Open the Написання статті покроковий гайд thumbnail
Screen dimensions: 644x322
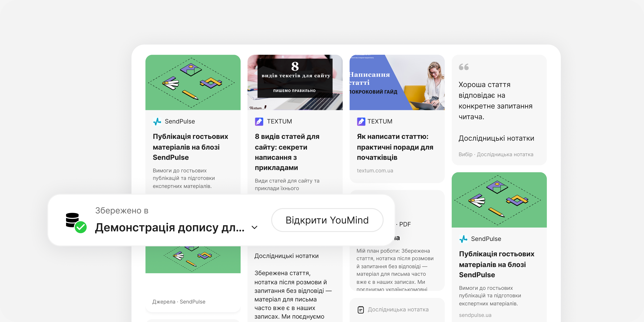[397, 82]
